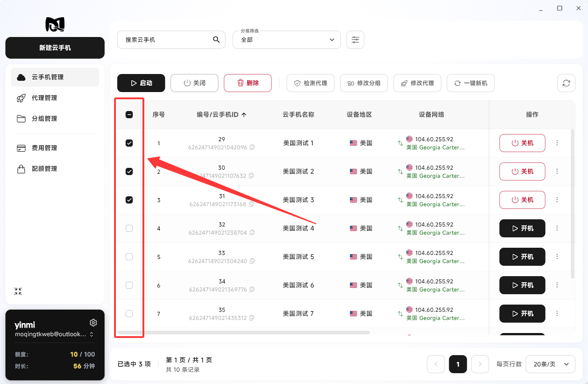The image size is (588, 384).
Task: Check the checkbox for 美国测试 7
Action: click(129, 314)
